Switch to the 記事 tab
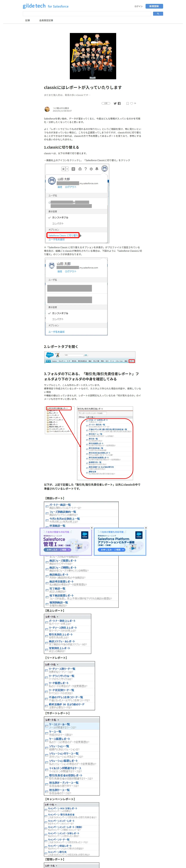The height and width of the screenshot is (868, 186). click(x=28, y=21)
